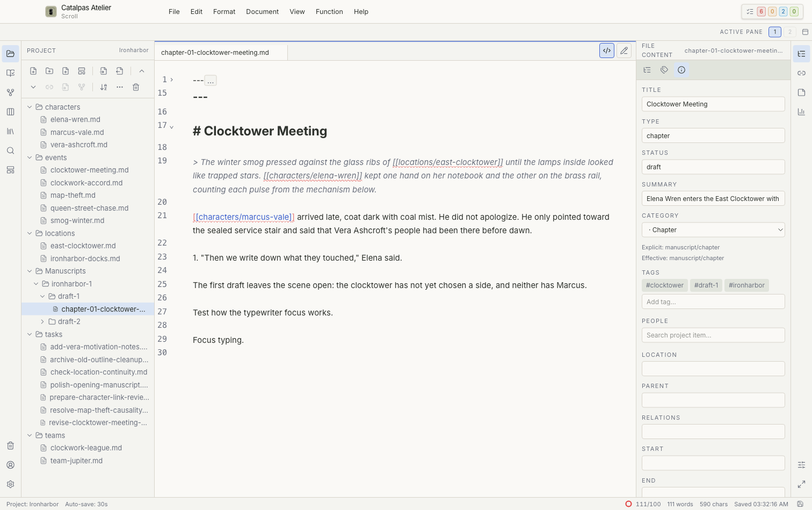Open the marcus-vale.md file
The width and height of the screenshot is (812, 510).
77,132
